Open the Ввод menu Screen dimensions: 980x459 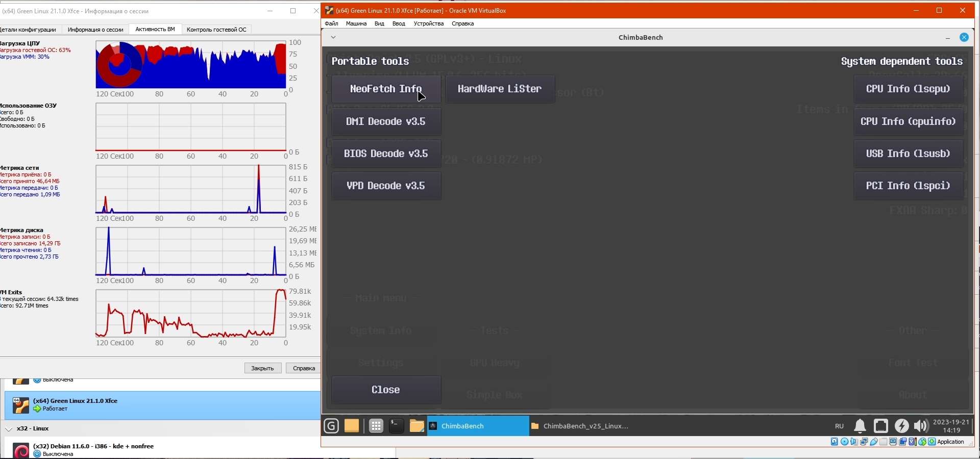pos(399,23)
